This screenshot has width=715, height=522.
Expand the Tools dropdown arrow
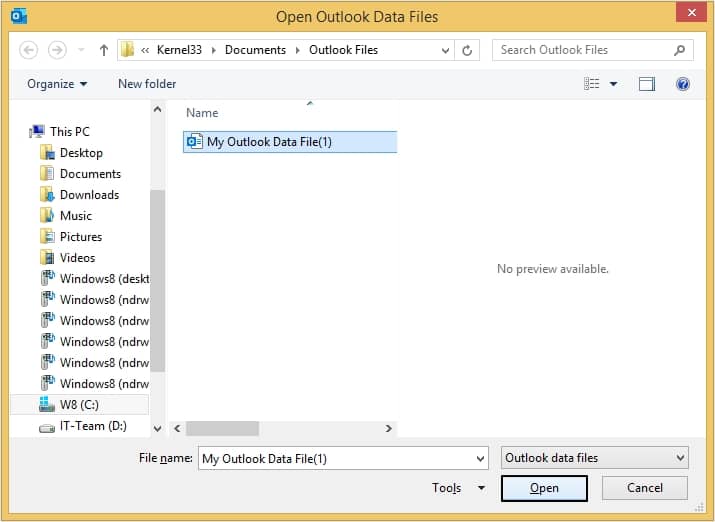tap(481, 488)
